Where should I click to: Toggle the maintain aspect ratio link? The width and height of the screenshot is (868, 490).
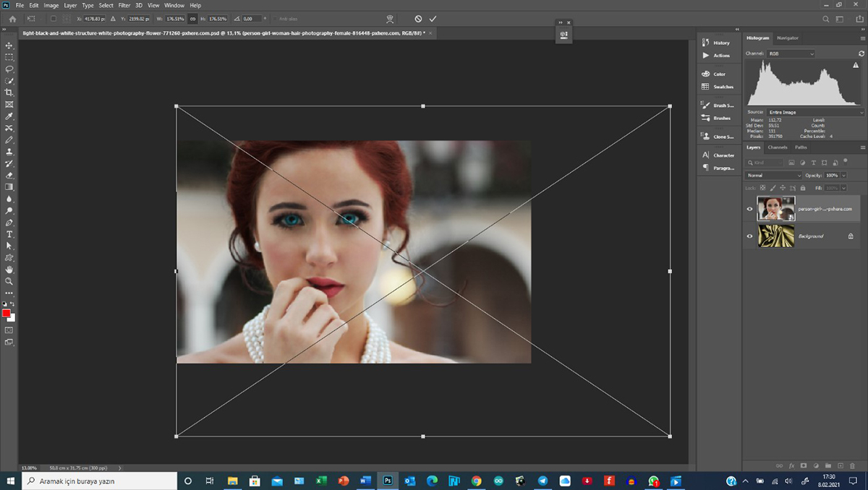pos(192,18)
